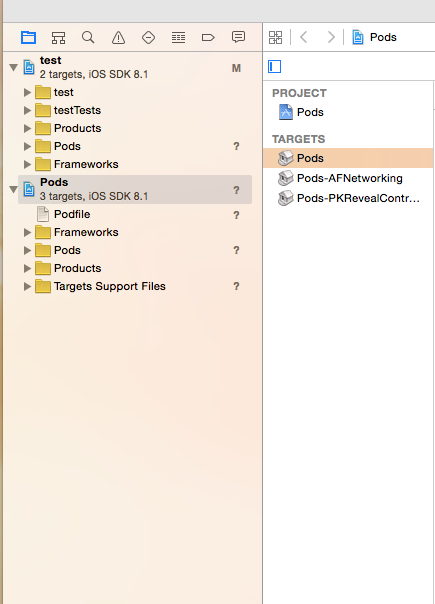Open the Project navigator folder icon

tap(29, 37)
